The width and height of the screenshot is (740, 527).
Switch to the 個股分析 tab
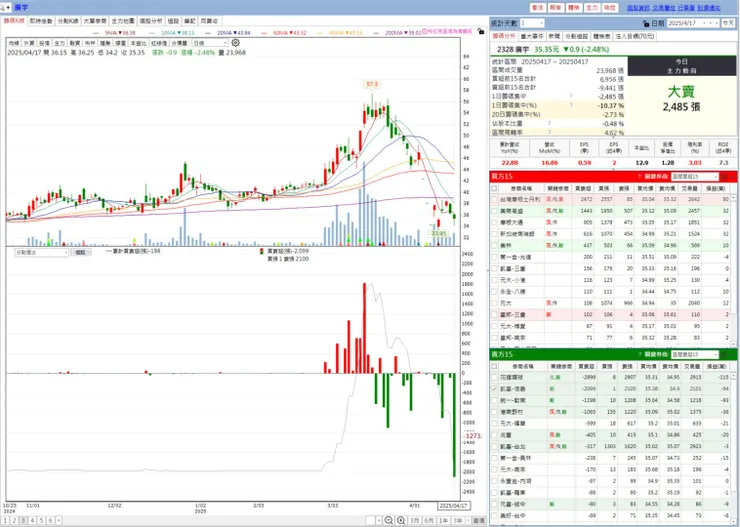(151, 21)
